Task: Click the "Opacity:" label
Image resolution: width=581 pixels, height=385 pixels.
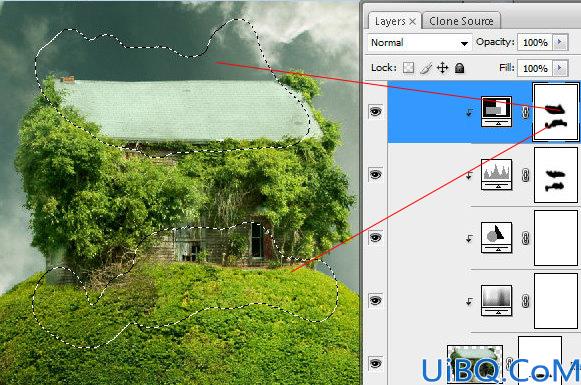Action: [495, 42]
